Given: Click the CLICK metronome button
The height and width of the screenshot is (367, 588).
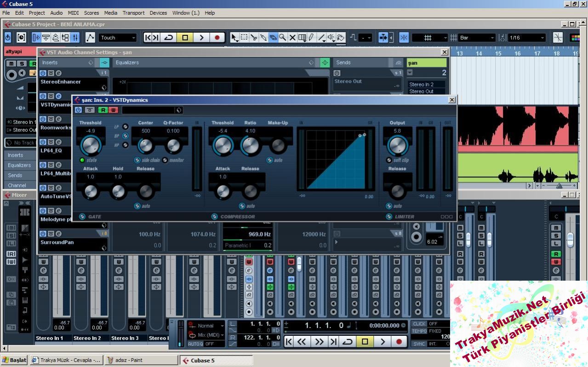Looking at the screenshot, I should point(419,324).
